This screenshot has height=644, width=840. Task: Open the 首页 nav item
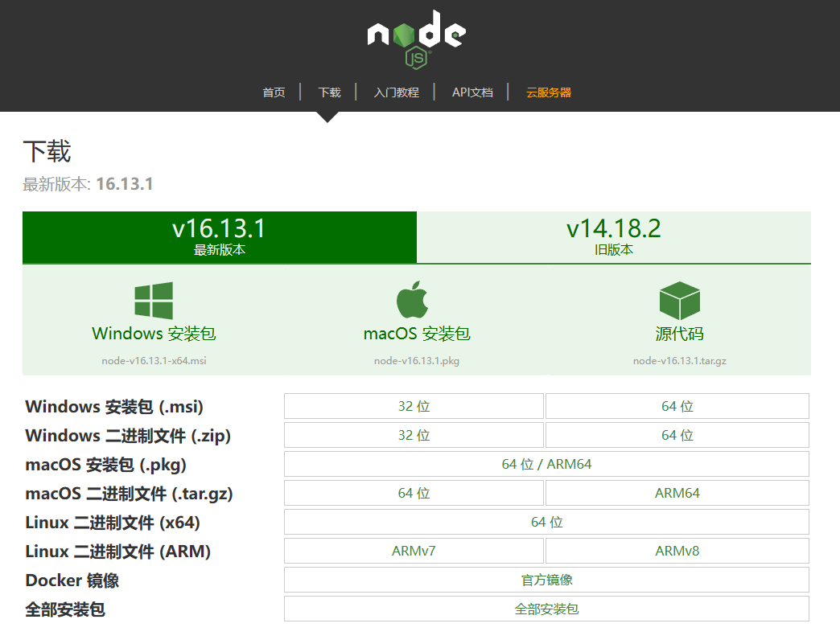coord(274,92)
